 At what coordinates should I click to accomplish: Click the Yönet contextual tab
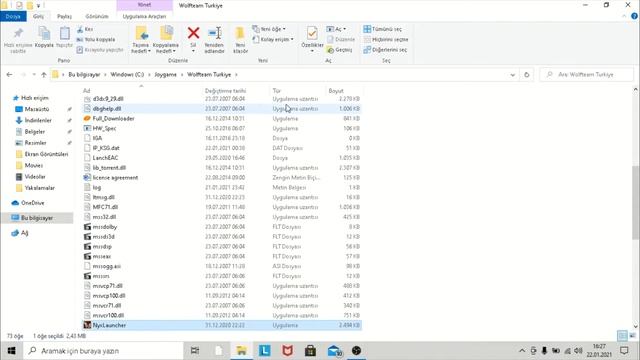(x=144, y=5)
